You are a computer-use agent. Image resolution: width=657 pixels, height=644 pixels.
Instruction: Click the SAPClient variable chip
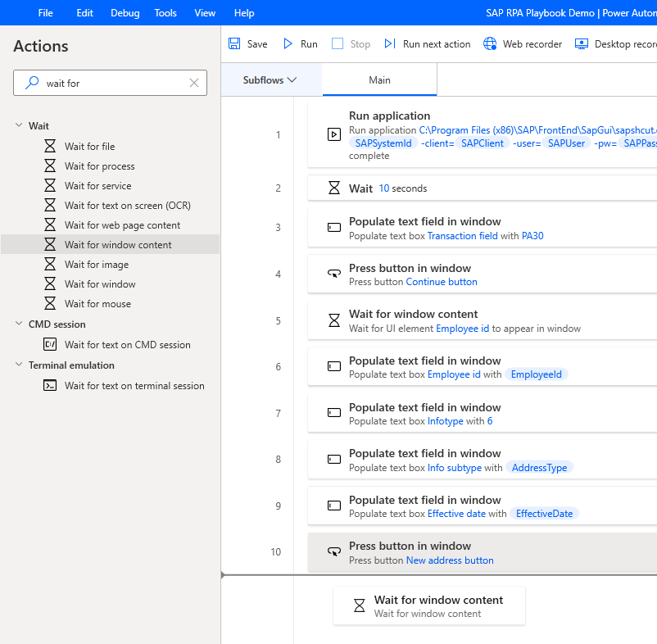point(483,143)
